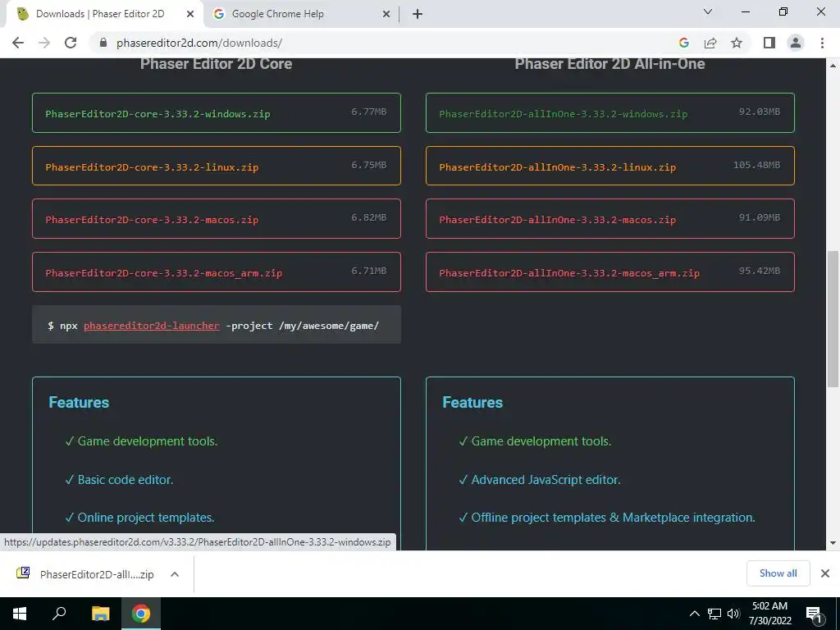Click the 6.77MB file size label
The width and height of the screenshot is (840, 630).
click(x=368, y=112)
